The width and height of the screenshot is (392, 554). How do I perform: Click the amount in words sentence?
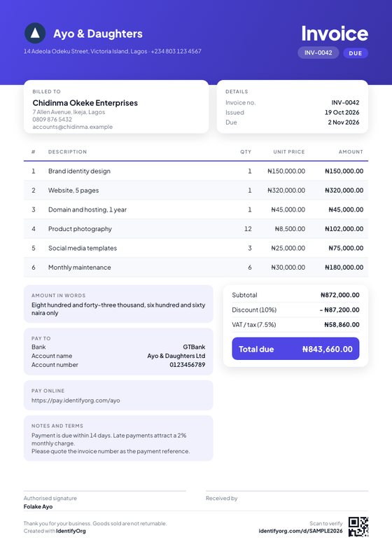click(118, 309)
